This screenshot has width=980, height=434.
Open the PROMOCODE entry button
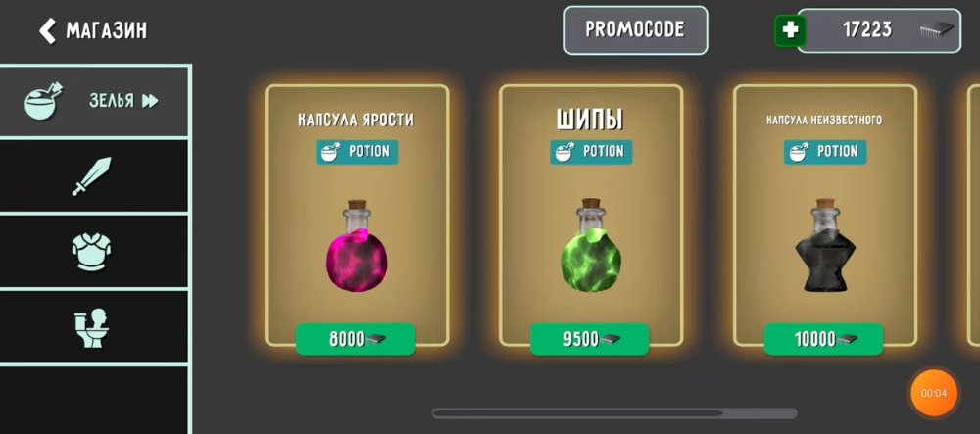pos(636,30)
